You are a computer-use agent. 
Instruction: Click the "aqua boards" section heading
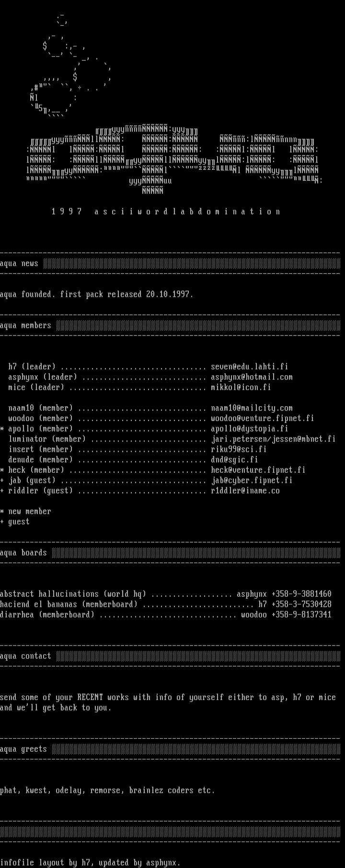click(23, 553)
